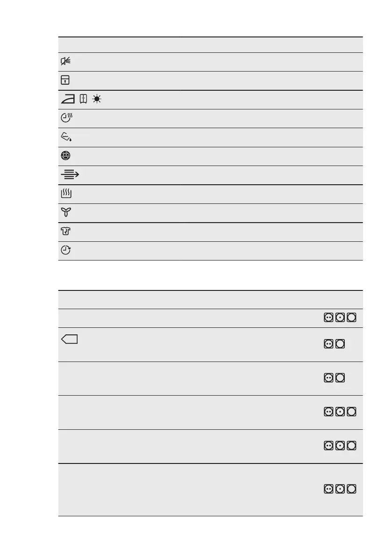Click the clock with circular arrow icon

(66, 251)
